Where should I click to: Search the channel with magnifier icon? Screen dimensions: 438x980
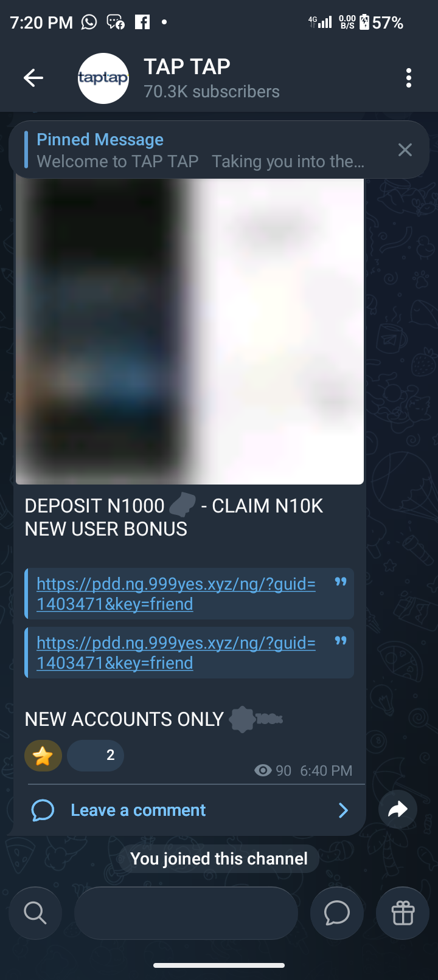click(35, 913)
